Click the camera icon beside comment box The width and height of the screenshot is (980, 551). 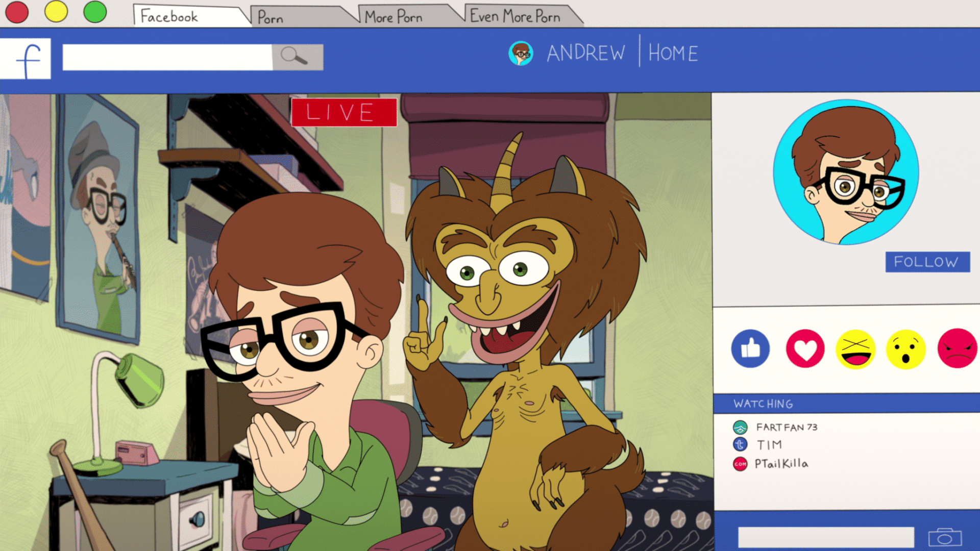[x=945, y=538]
